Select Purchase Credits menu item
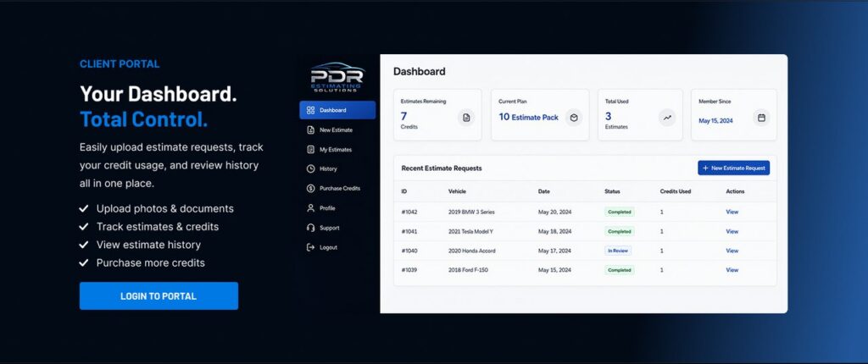The image size is (868, 364). pyautogui.click(x=337, y=189)
